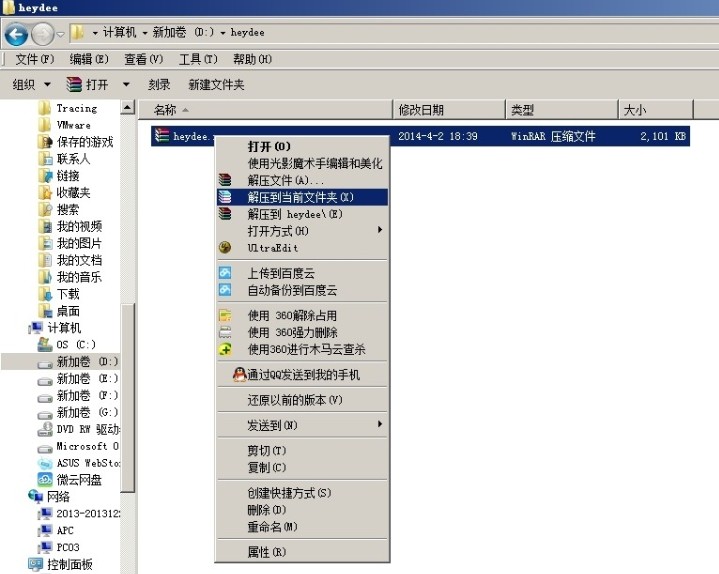Expand the 新加卷 (D:) breadcrumb dropdown arrow

click(x=222, y=33)
